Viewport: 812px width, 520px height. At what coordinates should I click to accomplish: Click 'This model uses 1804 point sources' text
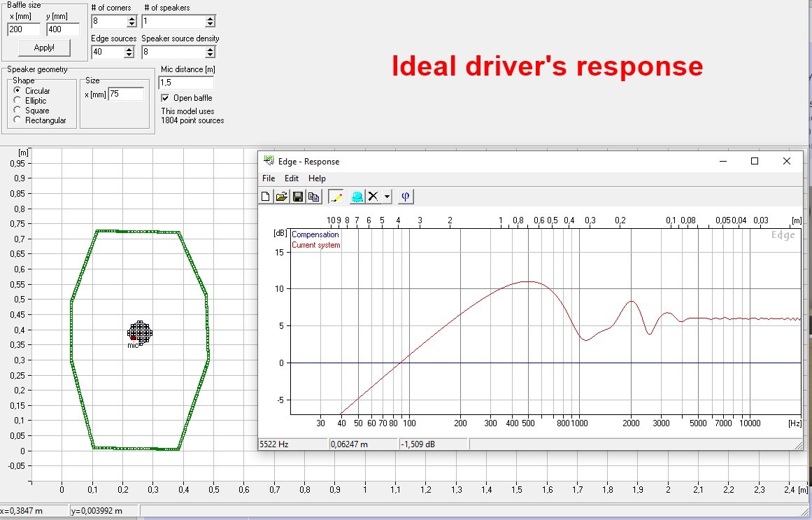coord(192,115)
